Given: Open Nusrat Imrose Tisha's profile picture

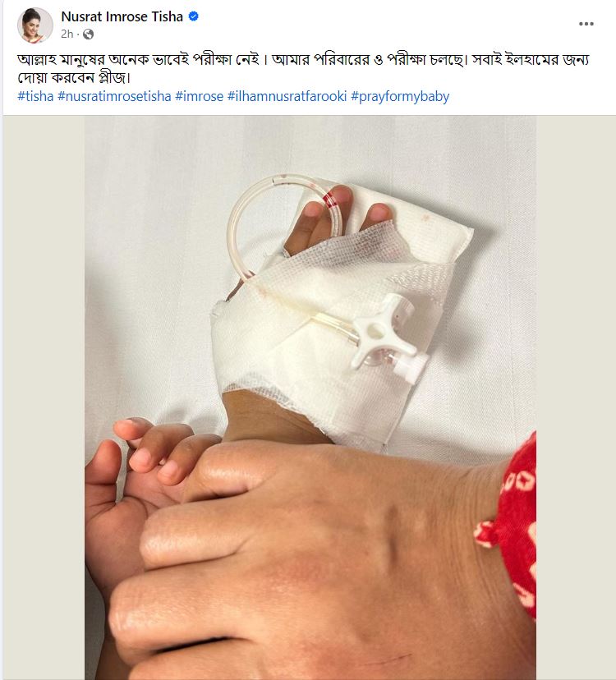Looking at the screenshot, I should tap(34, 25).
